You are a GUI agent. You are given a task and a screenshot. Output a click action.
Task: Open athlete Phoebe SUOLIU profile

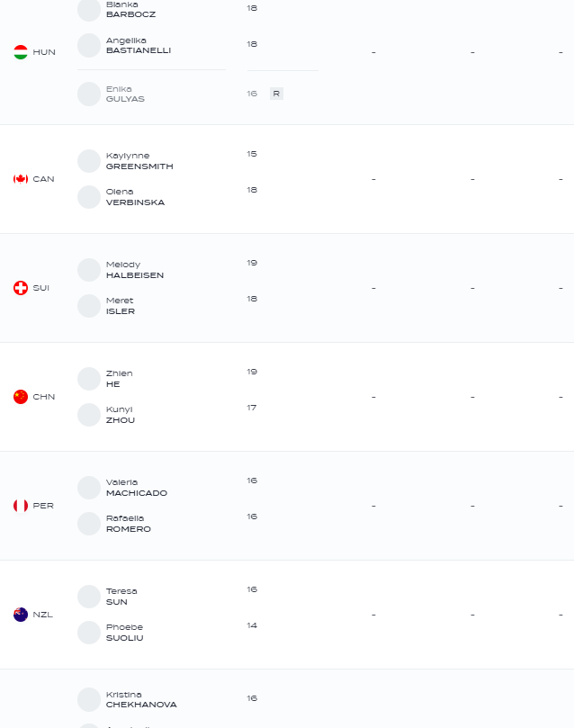pos(124,633)
